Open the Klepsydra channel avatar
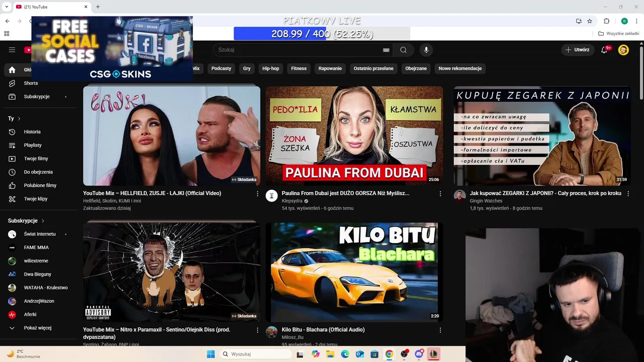The width and height of the screenshot is (644, 362). tap(272, 196)
